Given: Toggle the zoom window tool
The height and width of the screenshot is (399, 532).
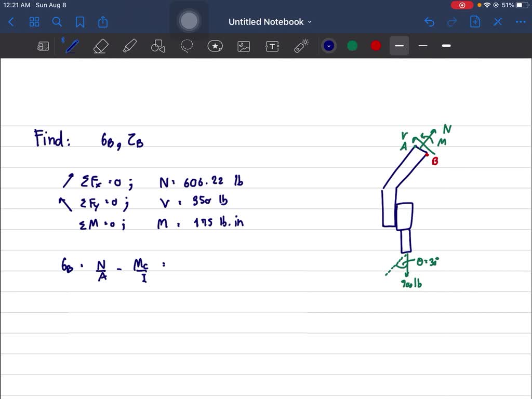Looking at the screenshot, I should (x=43, y=46).
